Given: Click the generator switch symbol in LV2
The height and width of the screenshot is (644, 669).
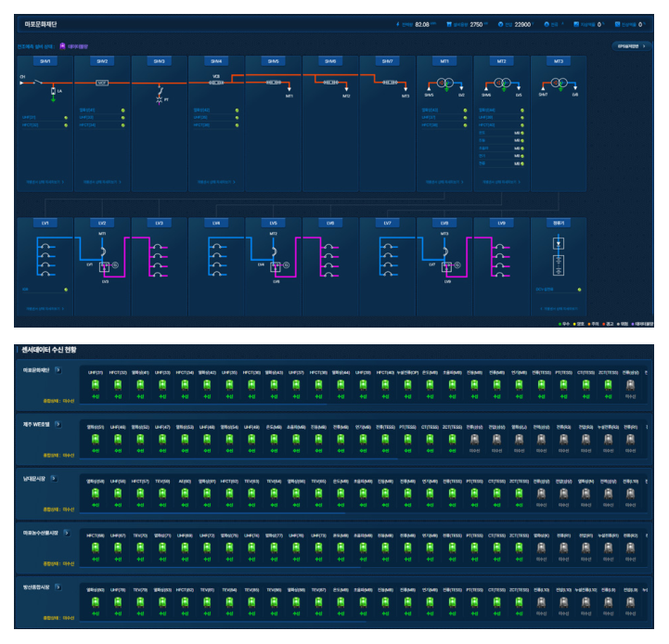Looking at the screenshot, I should 105,267.
